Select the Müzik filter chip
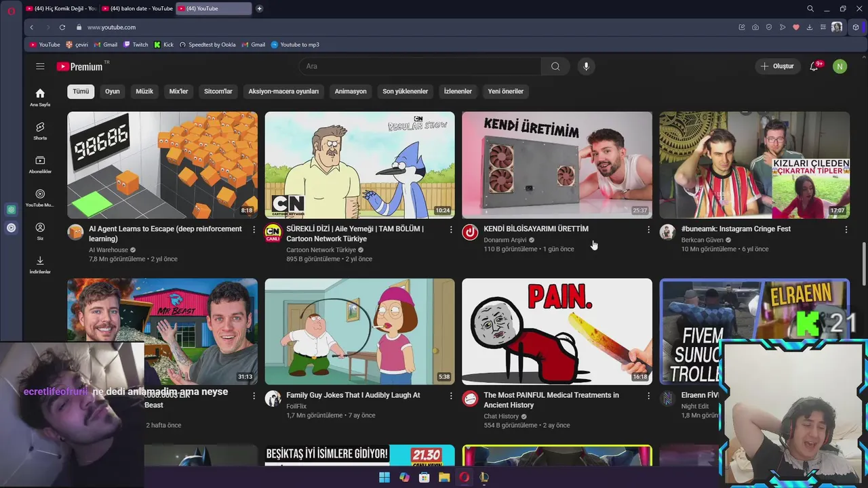 pyautogui.click(x=144, y=91)
